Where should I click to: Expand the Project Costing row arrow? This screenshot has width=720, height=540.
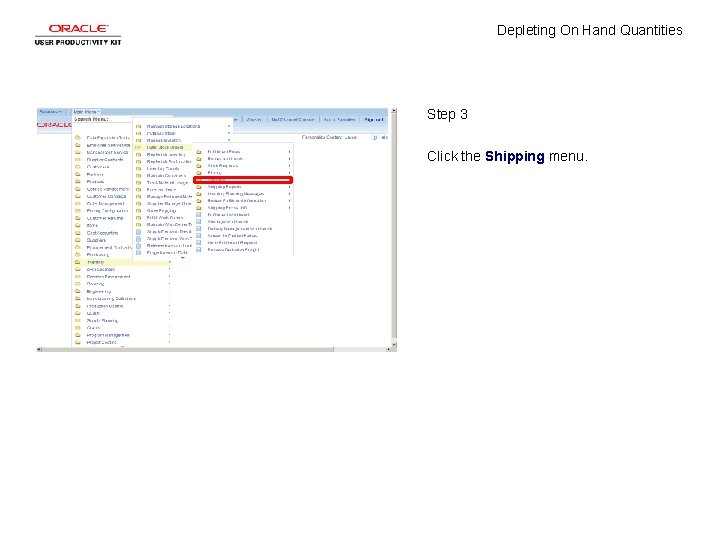(x=169, y=343)
